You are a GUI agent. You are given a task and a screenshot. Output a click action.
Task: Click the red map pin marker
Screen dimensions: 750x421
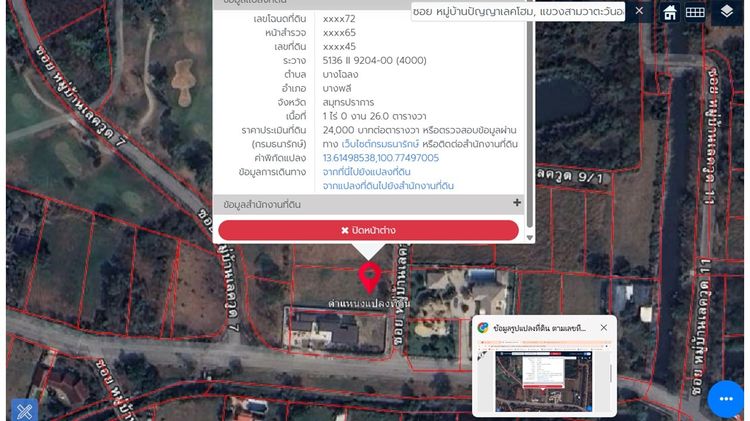click(x=369, y=277)
